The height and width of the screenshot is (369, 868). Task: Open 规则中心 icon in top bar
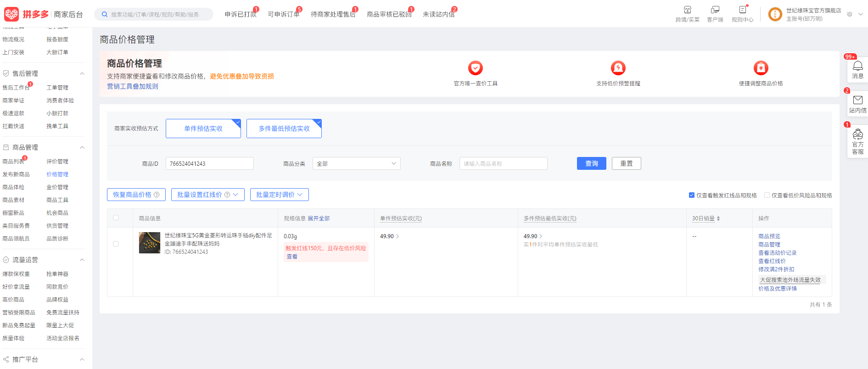click(742, 10)
